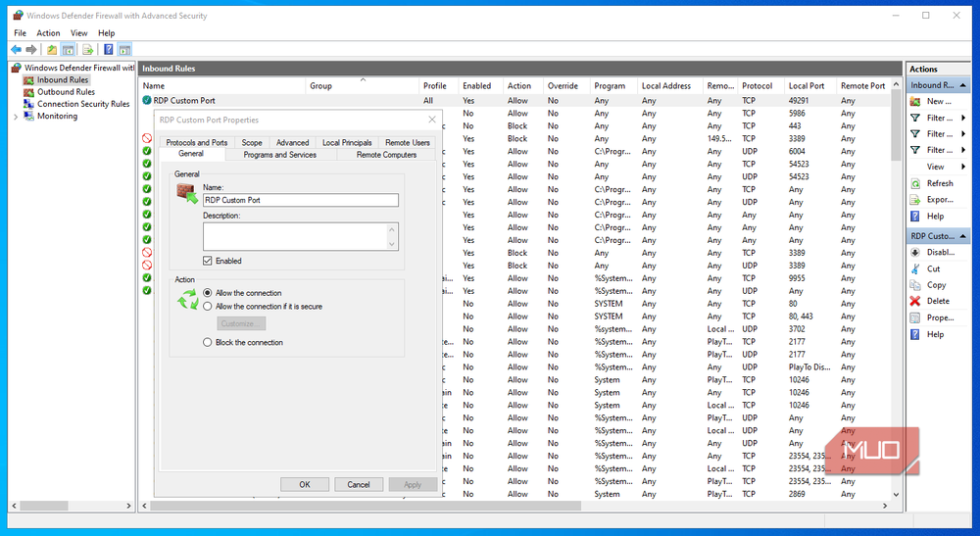Switch to Protocols and Ports tab
This screenshot has height=536, width=980.
197,142
